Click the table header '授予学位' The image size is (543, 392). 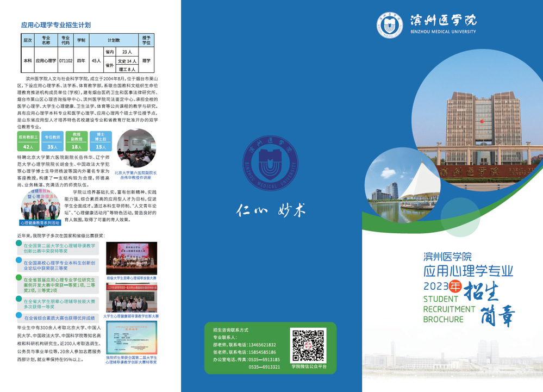[147, 40]
